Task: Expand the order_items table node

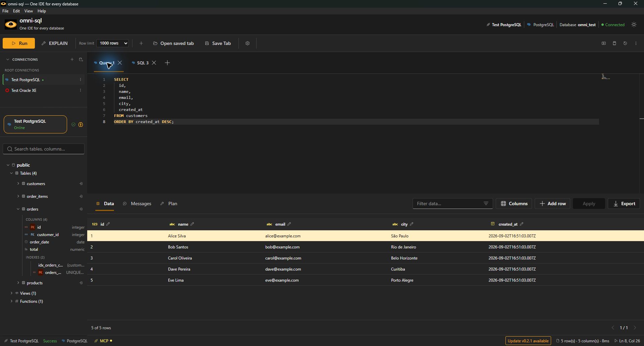Action: click(18, 196)
